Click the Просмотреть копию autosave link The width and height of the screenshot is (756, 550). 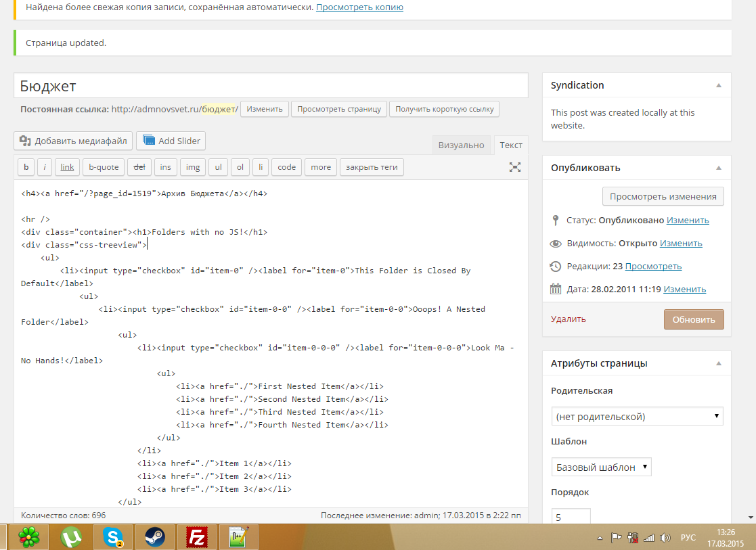coord(359,7)
